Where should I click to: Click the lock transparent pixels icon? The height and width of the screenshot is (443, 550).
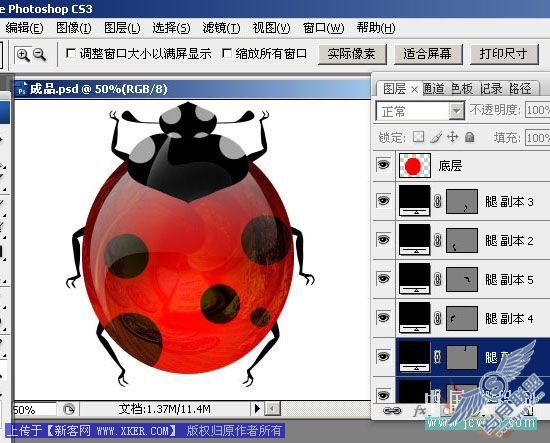(418, 137)
